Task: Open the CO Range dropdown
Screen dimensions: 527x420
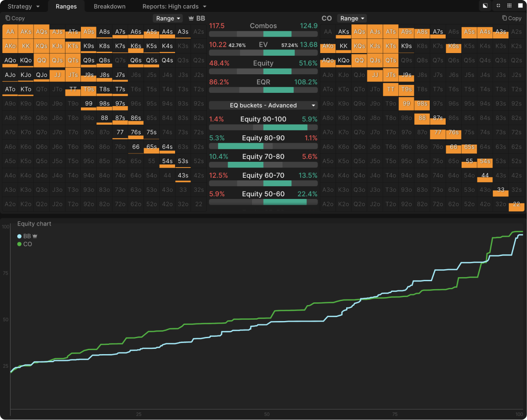Action: click(352, 19)
